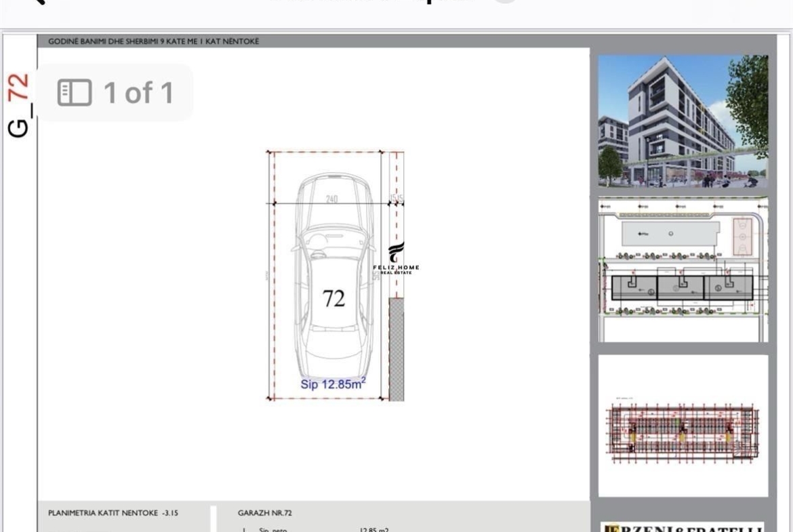Select the "Sip 12.85m²" area label
This screenshot has width=793, height=532.
pyautogui.click(x=333, y=384)
